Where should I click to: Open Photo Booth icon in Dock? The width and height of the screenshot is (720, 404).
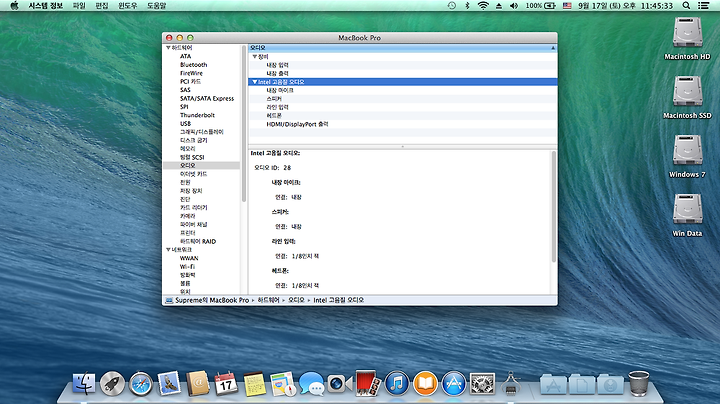368,384
